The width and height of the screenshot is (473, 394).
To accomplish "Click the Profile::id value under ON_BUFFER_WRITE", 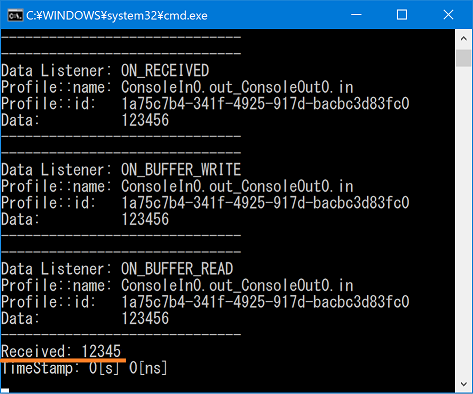I will point(265,203).
